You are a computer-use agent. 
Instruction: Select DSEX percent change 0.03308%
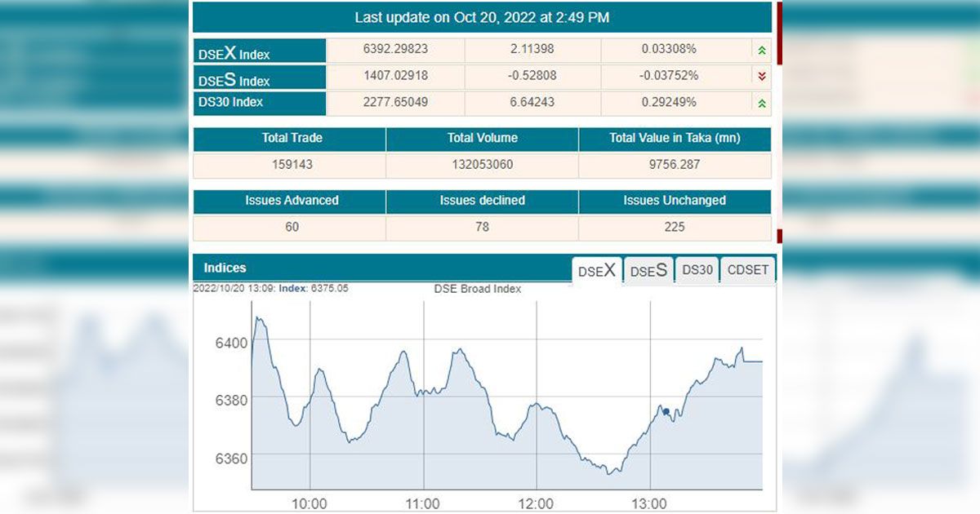[x=669, y=49]
